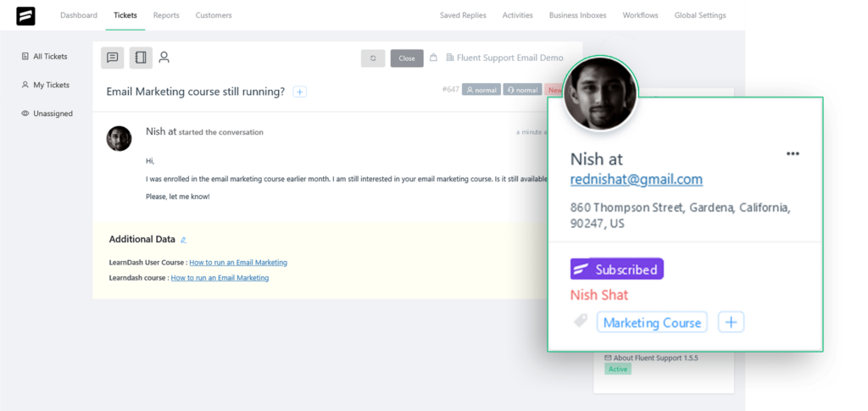Click the large customer profile photo
Screen dimensions: 868x411
tap(601, 93)
